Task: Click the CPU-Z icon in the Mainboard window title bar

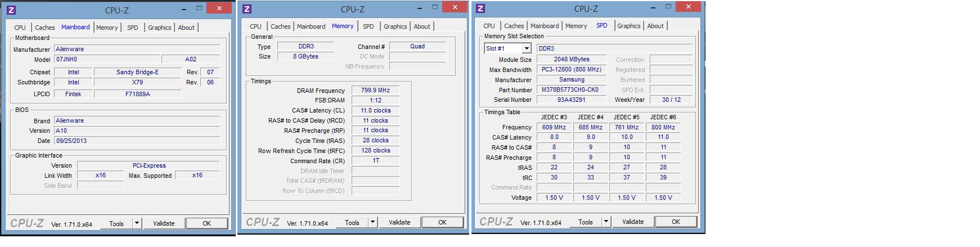Action: click(12, 10)
